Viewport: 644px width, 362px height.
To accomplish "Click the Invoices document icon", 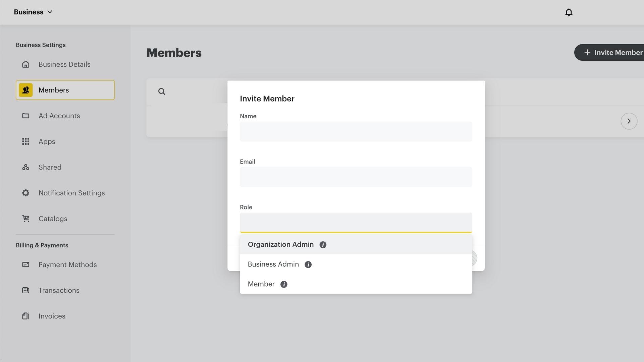I will click(x=26, y=316).
